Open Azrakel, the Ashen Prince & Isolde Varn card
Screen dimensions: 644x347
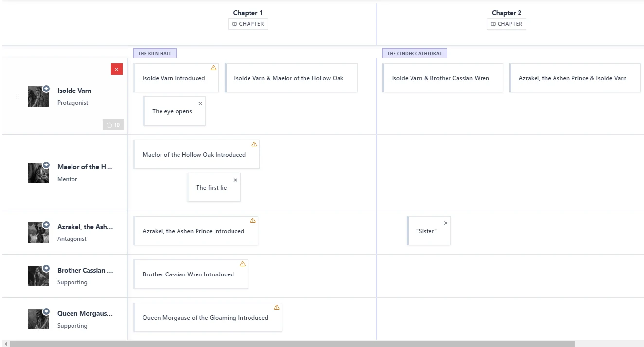coord(574,78)
